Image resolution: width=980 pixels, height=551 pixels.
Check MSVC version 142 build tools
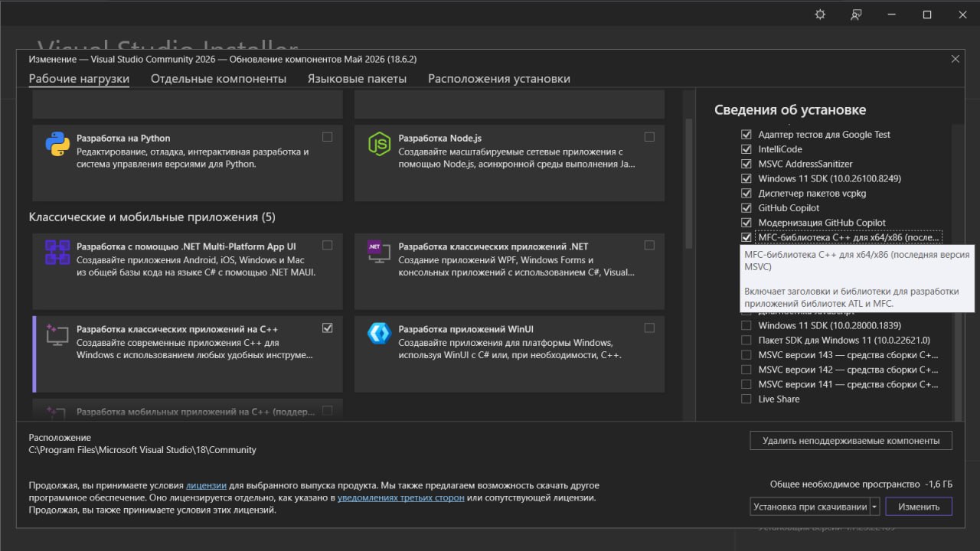point(746,370)
